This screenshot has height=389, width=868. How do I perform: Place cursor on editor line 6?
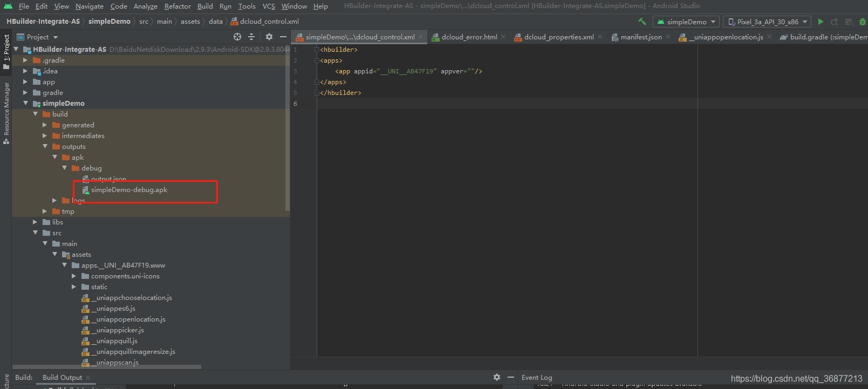tap(507, 104)
